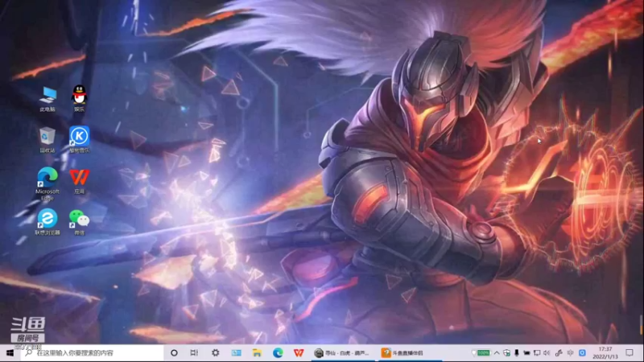Launch the Kugou Music desktop shortcut

79,139
